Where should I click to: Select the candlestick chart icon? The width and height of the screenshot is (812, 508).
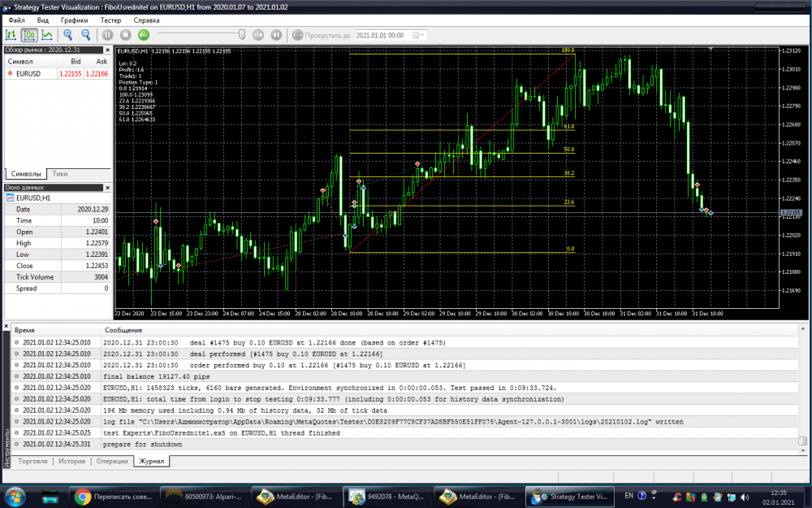click(29, 35)
